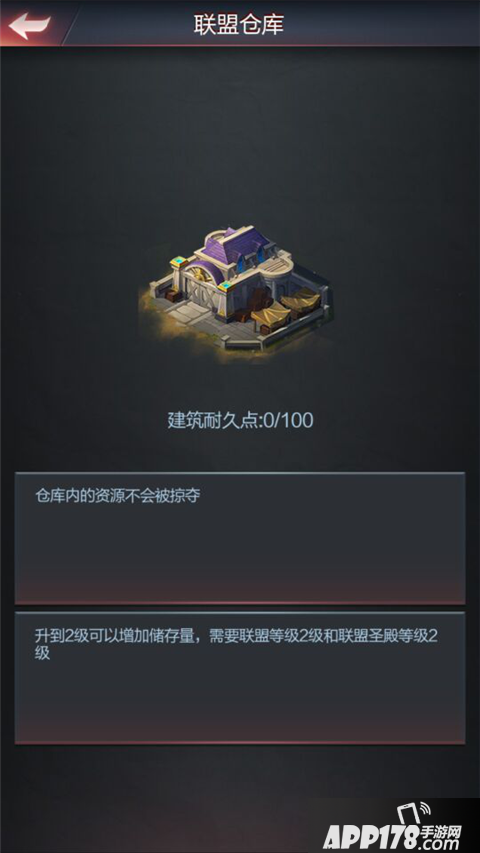480x853 pixels.
Task: Open the APP178 watermark logo
Action: tap(392, 827)
